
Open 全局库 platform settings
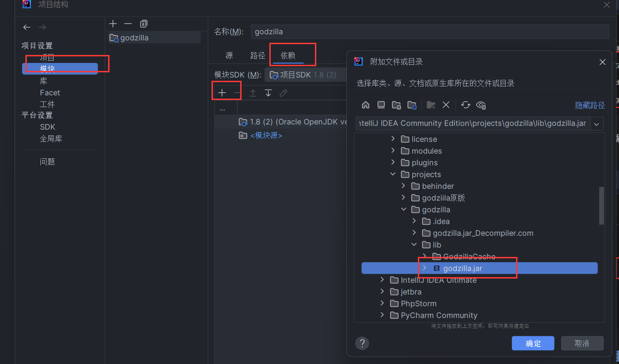pos(51,139)
